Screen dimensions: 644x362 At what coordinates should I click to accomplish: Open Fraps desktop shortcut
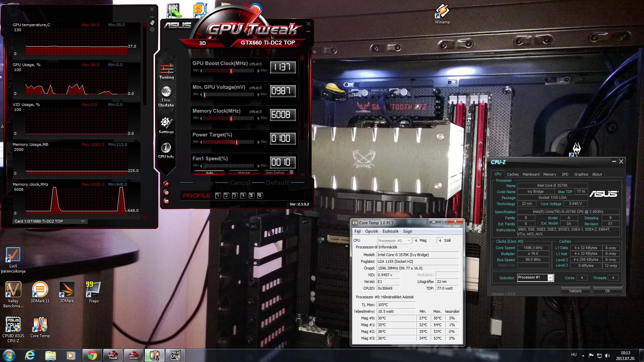pyautogui.click(x=94, y=292)
